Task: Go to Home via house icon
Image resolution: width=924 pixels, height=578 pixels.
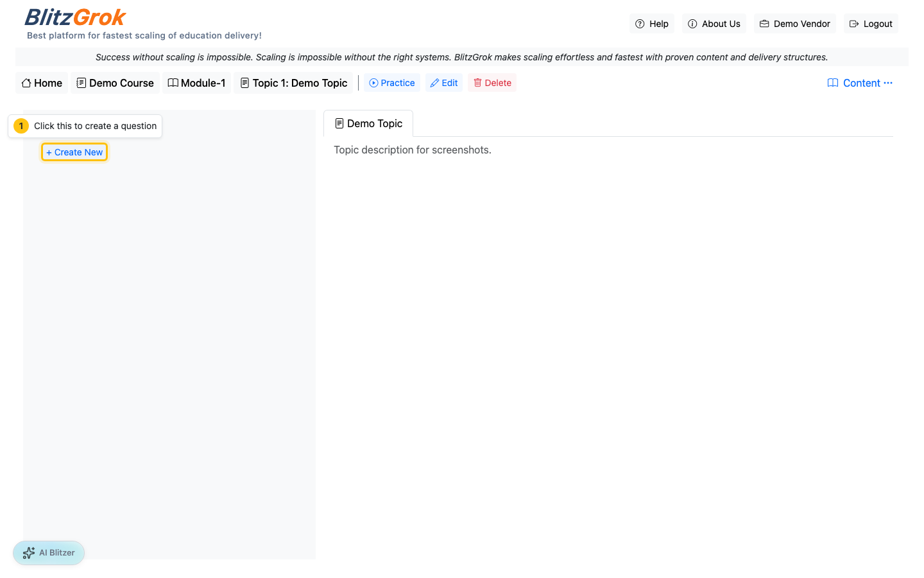Action: coord(42,83)
